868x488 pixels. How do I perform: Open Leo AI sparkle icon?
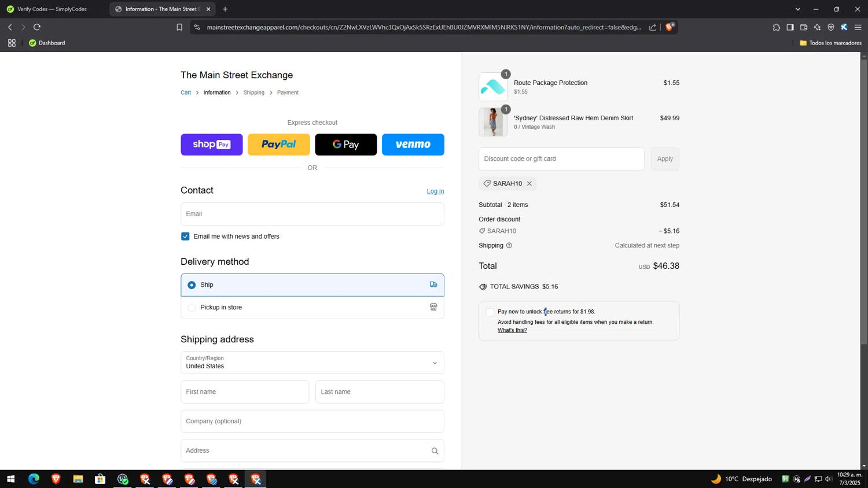[x=817, y=27]
